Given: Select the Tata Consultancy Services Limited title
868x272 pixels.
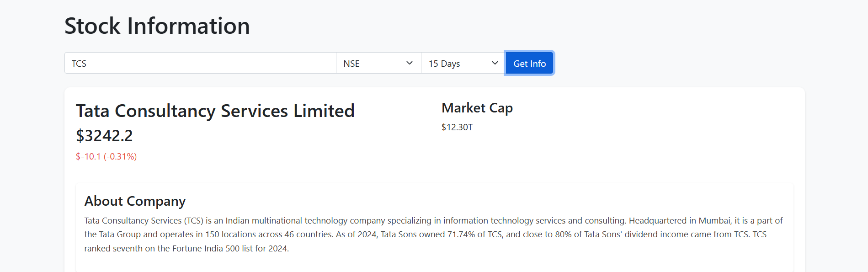Looking at the screenshot, I should [x=215, y=111].
